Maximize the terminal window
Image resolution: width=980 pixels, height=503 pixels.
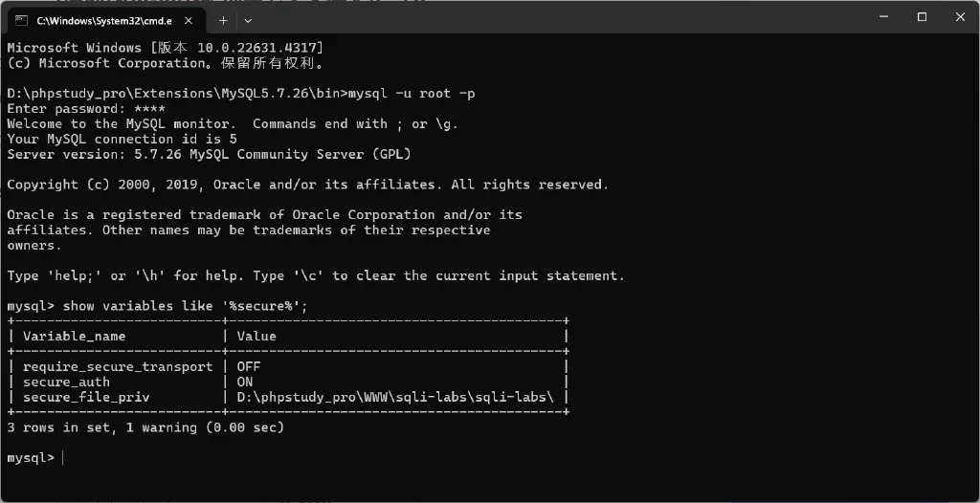pos(922,17)
